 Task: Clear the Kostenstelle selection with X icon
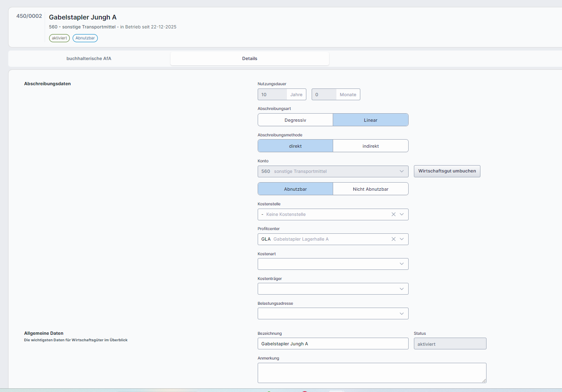click(x=393, y=214)
